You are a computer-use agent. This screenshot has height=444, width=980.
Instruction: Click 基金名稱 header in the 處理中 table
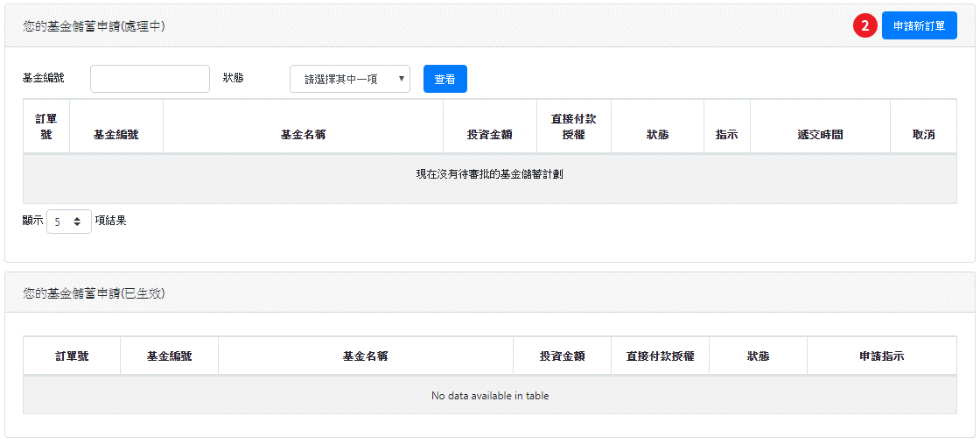point(303,135)
